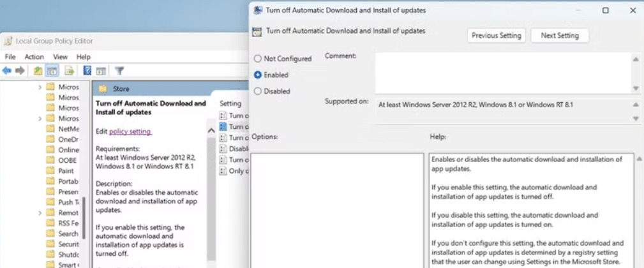Click the Filter funnel icon
Image resolution: width=644 pixels, height=268 pixels.
pyautogui.click(x=119, y=71)
